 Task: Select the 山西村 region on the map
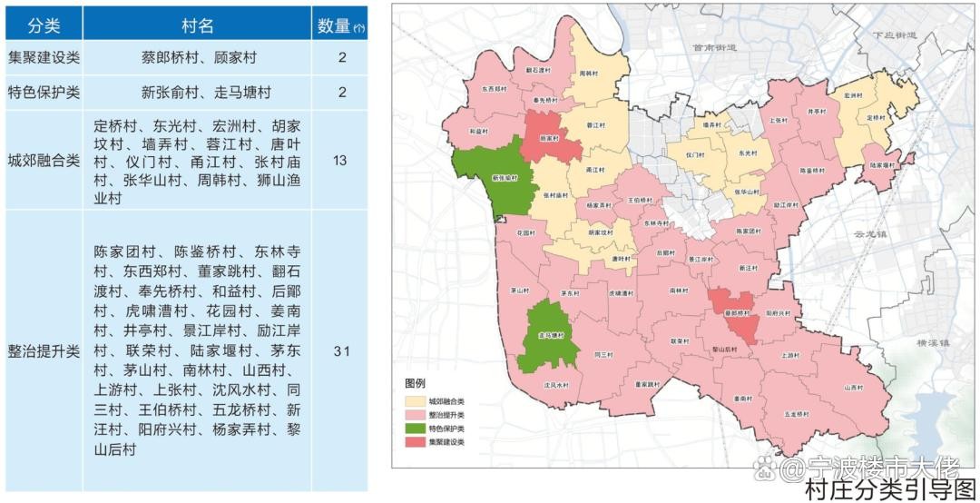tap(851, 386)
